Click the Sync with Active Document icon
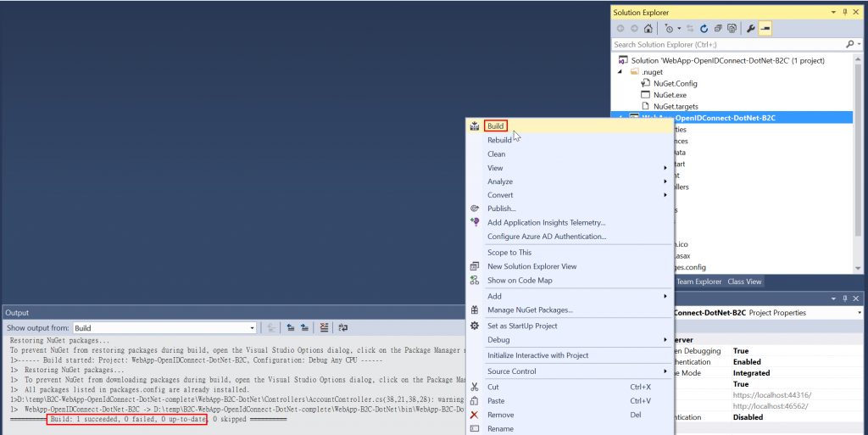Screen dimensions: 868x435 click(690, 28)
